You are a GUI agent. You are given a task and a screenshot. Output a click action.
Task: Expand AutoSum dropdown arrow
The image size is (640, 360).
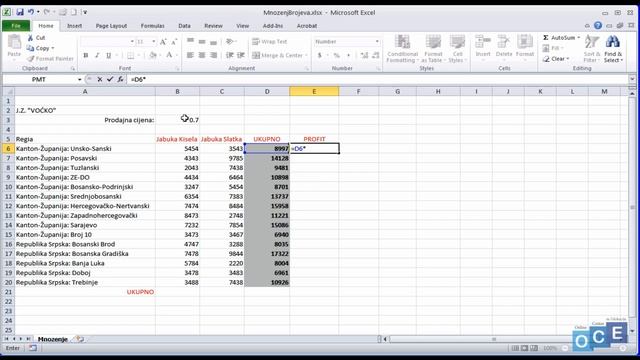(x=578, y=38)
